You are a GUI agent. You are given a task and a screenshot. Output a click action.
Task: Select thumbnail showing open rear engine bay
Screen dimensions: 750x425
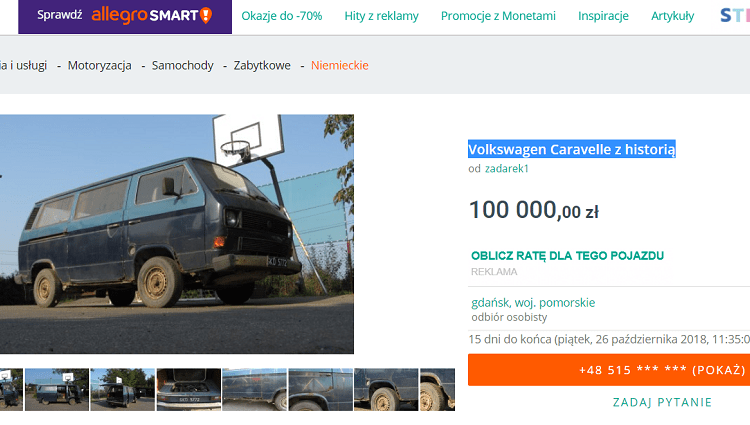pyautogui.click(x=188, y=389)
